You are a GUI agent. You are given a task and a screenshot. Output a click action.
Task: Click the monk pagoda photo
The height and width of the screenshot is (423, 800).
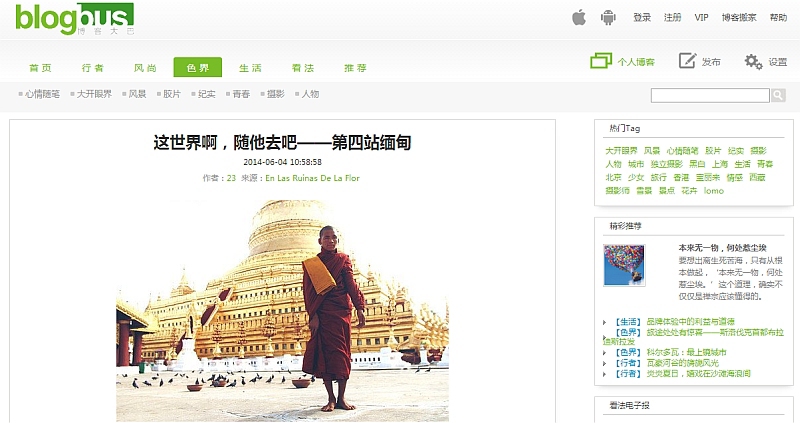click(x=282, y=310)
